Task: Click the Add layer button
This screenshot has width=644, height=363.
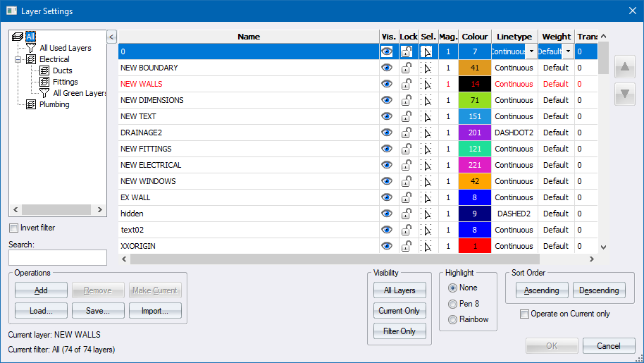Action: [x=41, y=290]
